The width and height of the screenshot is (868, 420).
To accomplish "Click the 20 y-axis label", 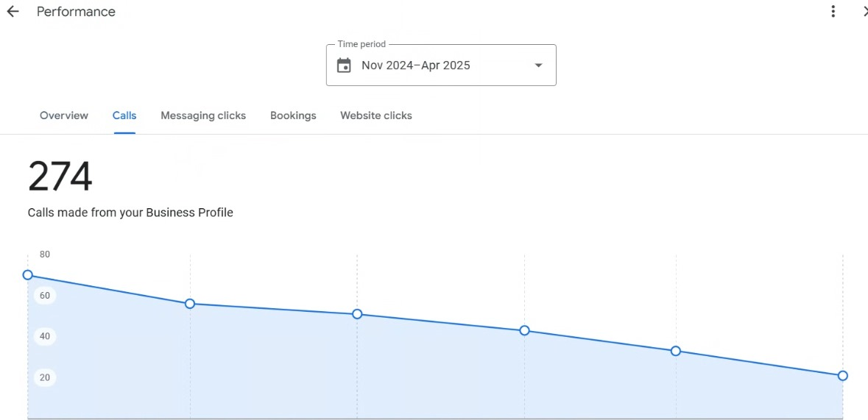I will [x=45, y=377].
